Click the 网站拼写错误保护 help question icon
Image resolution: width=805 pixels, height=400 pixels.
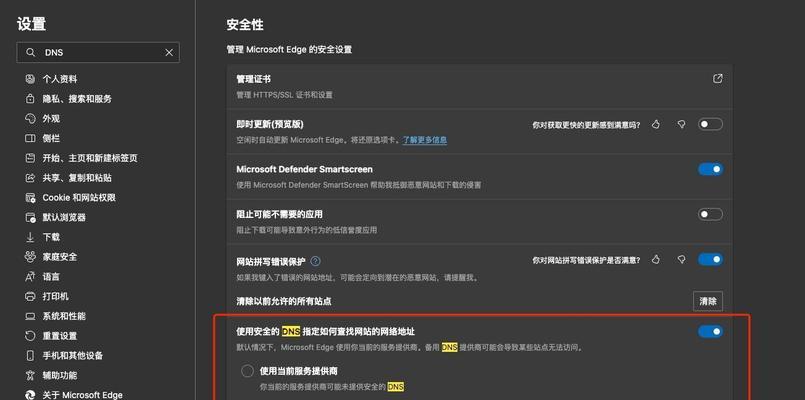316,261
